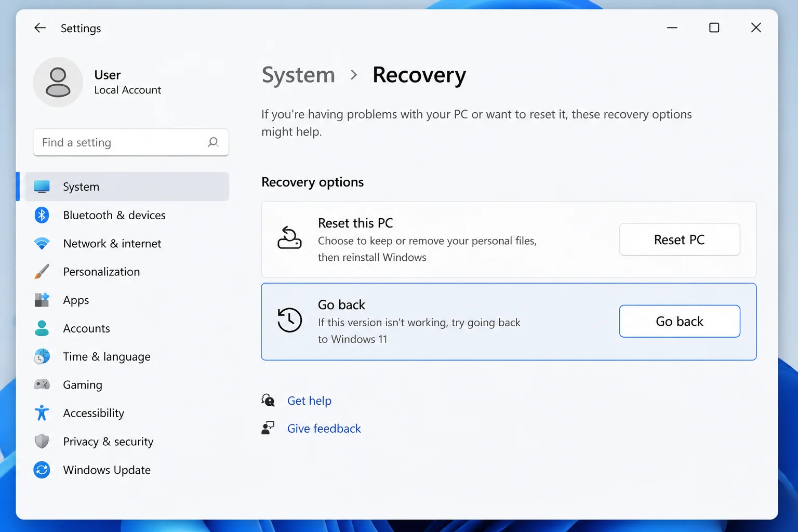Click the "to Windows 11" description text
The image size is (798, 532).
click(x=352, y=339)
